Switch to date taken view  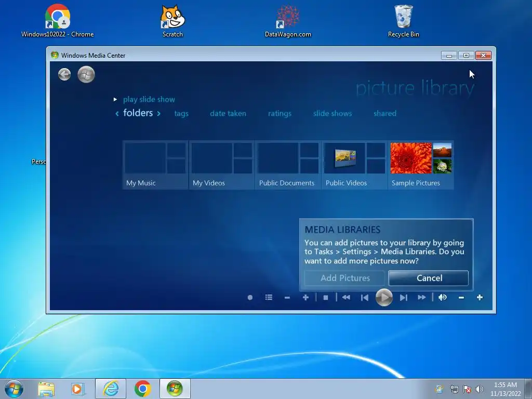[228, 113]
